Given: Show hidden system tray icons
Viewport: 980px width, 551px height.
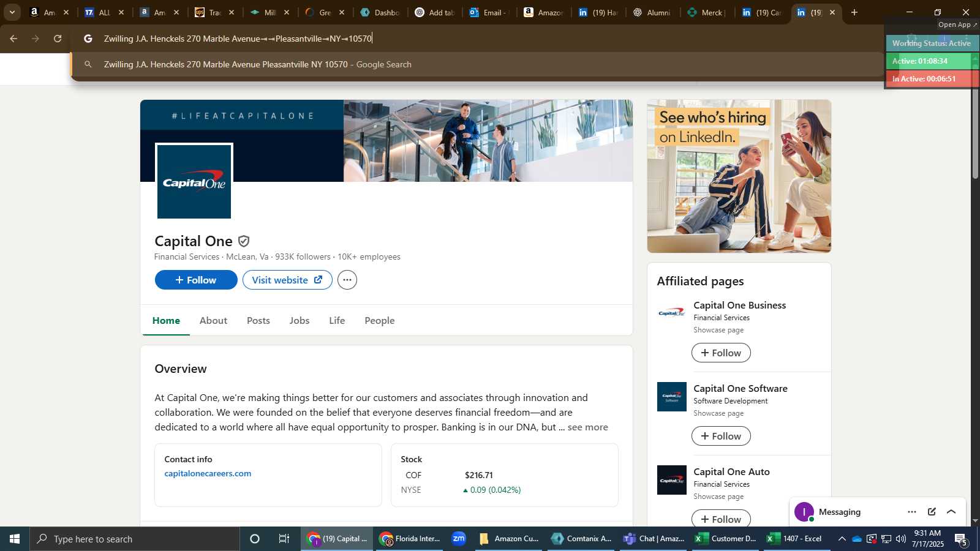Looking at the screenshot, I should pyautogui.click(x=842, y=539).
